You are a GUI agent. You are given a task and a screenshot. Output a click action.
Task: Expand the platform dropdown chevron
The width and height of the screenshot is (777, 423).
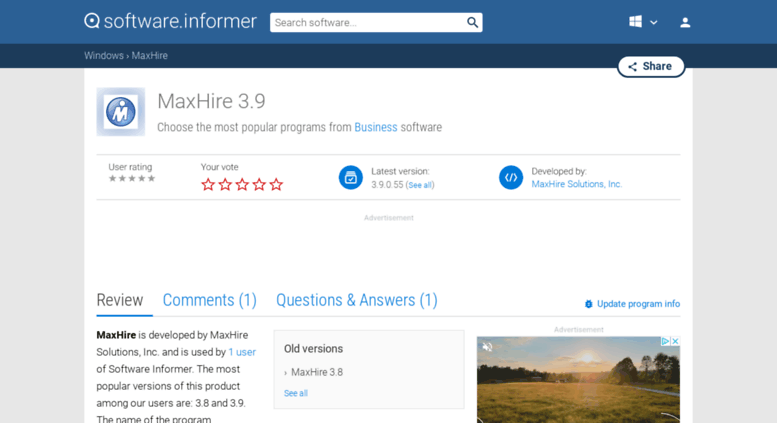click(x=654, y=22)
